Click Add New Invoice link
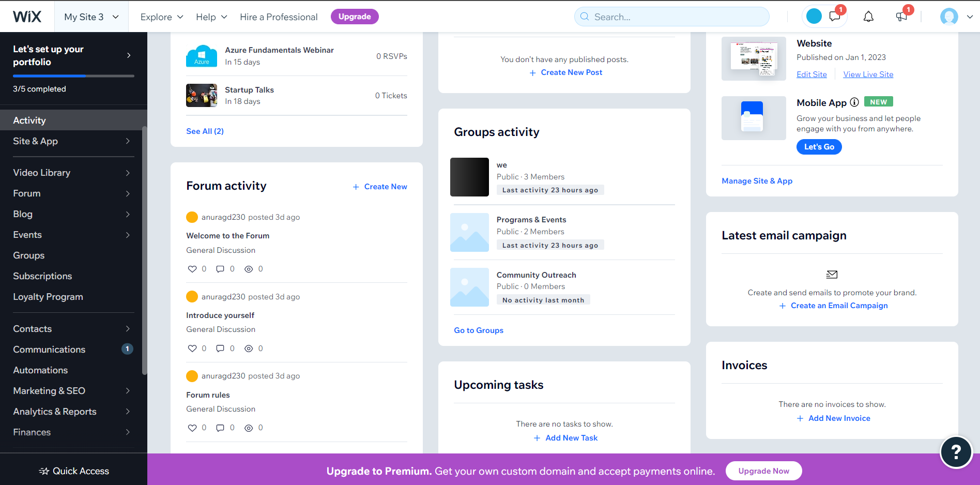The height and width of the screenshot is (485, 980). (x=833, y=418)
